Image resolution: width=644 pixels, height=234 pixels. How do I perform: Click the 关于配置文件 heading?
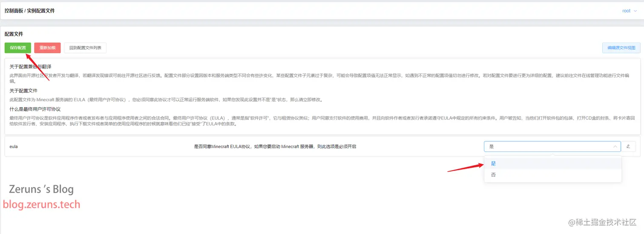click(23, 91)
